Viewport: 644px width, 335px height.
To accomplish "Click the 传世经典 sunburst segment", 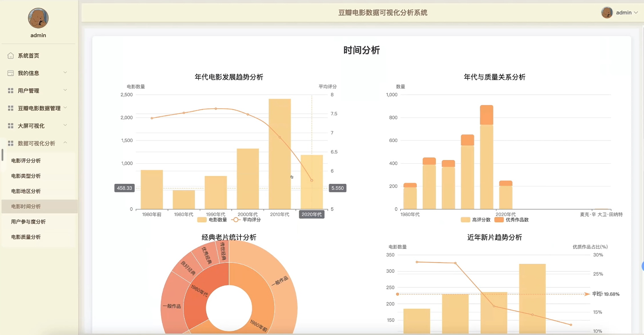I will (x=223, y=251).
